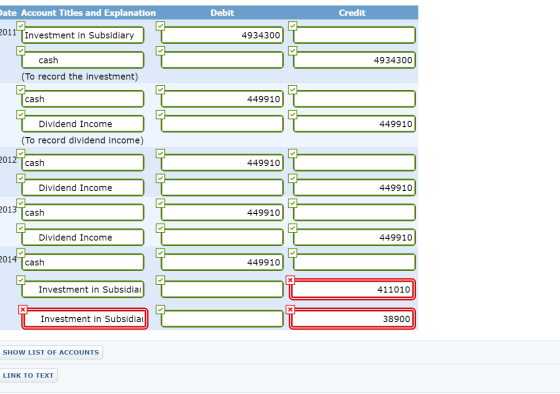This screenshot has height=394, width=560.
Task: Click green checkmark on 2013 Dividend Income credit 449910
Action: (x=292, y=228)
